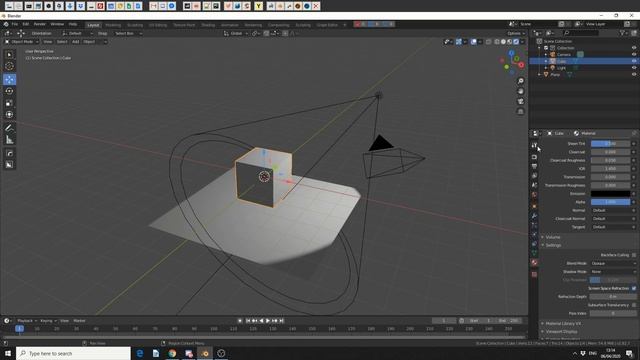Select the Transform tool in the left toolbar
This screenshot has width=640, height=360.
click(9, 115)
